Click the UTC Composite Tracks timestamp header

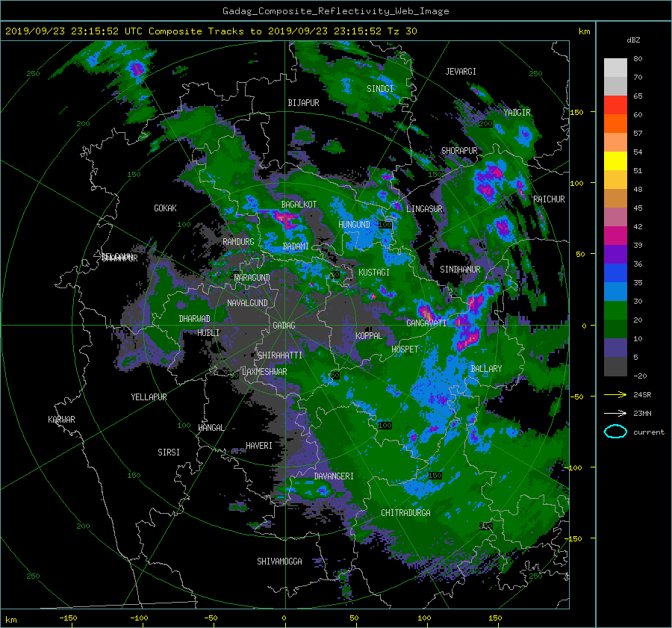pos(211,31)
